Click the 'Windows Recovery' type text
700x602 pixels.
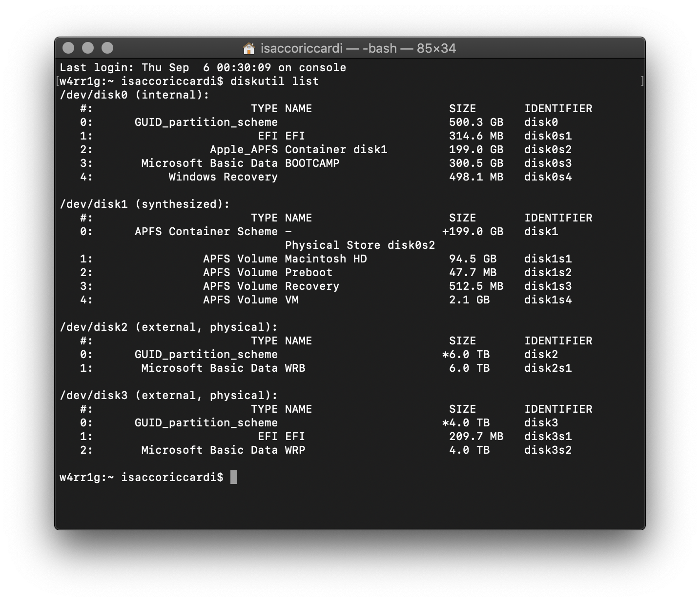224,177
